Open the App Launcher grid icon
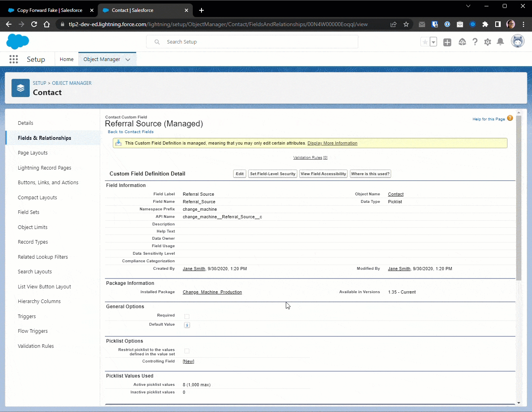Screen dimensions: 532x412 (13, 59)
